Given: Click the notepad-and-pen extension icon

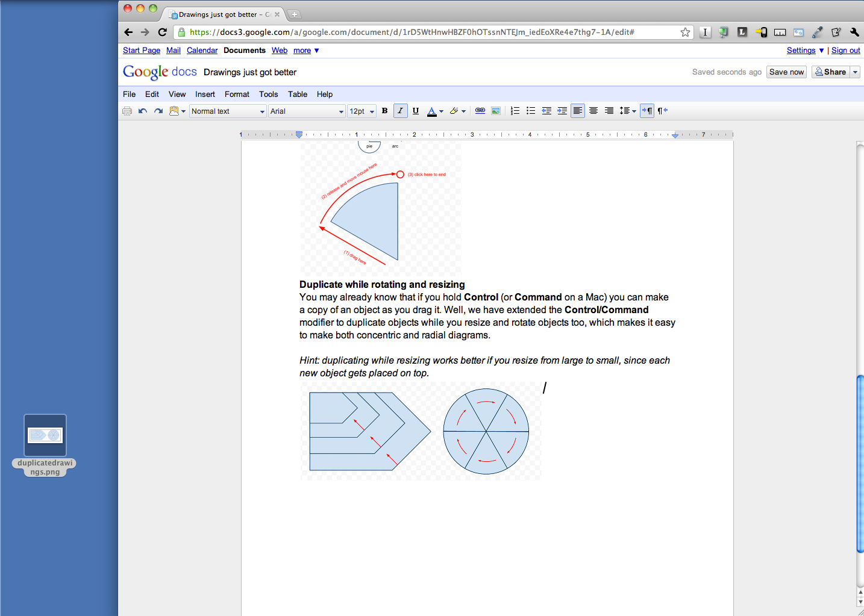Looking at the screenshot, I should [836, 33].
